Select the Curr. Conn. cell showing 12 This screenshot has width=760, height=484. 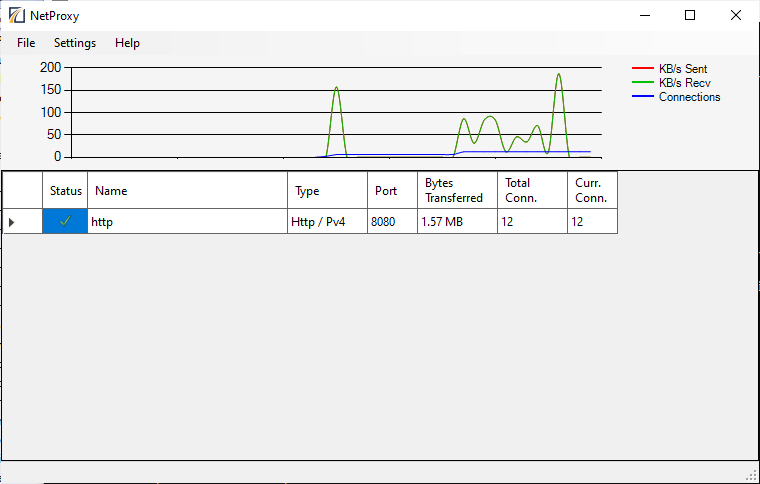click(x=593, y=221)
